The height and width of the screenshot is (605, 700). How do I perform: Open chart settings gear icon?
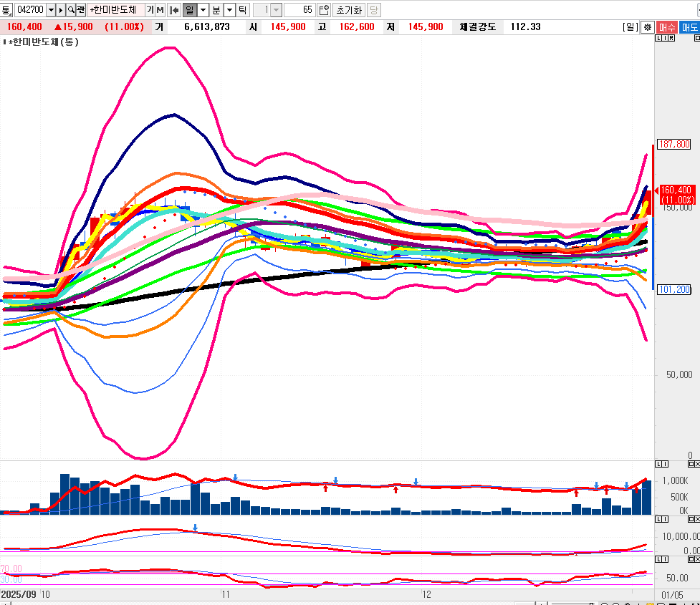(x=648, y=27)
